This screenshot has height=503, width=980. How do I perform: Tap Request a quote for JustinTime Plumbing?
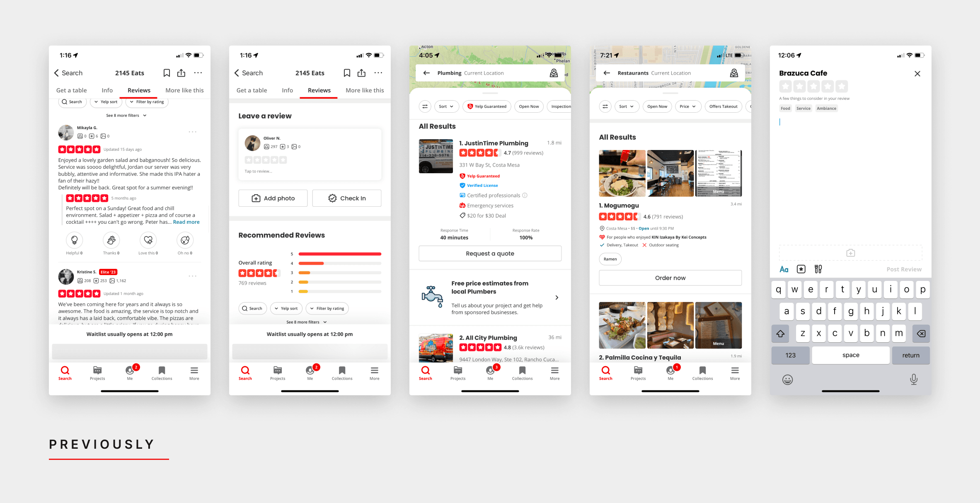[490, 253]
